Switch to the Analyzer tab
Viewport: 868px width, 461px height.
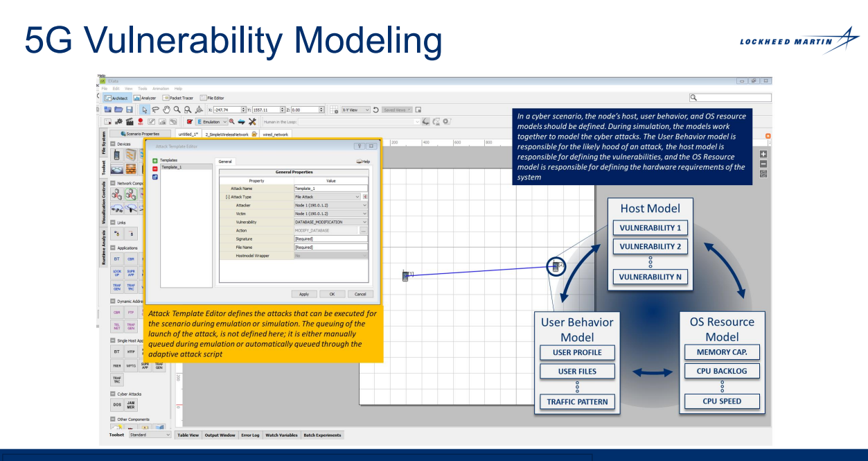[145, 98]
